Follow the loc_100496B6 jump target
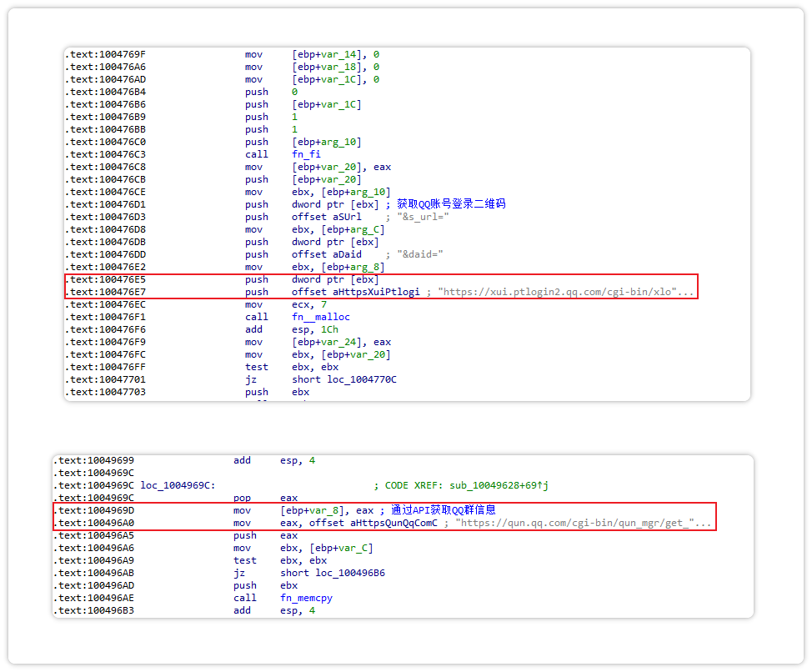Image resolution: width=812 pixels, height=672 pixels. point(349,573)
